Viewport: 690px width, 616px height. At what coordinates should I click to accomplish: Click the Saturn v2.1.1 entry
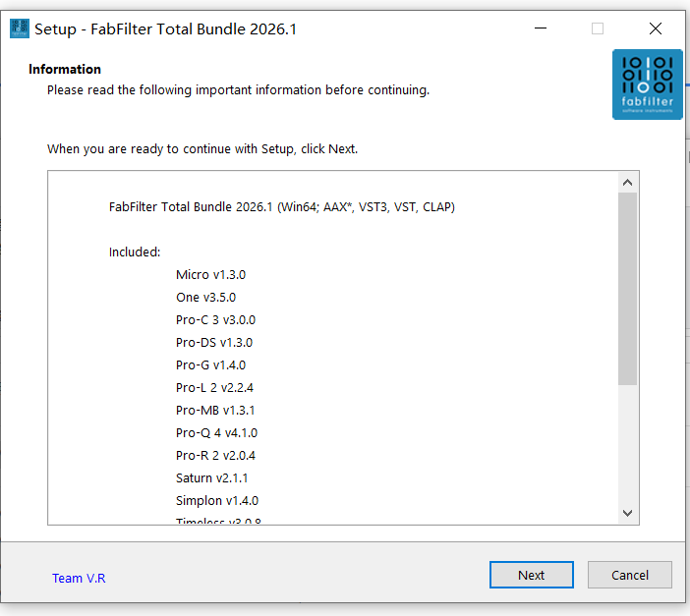click(212, 477)
